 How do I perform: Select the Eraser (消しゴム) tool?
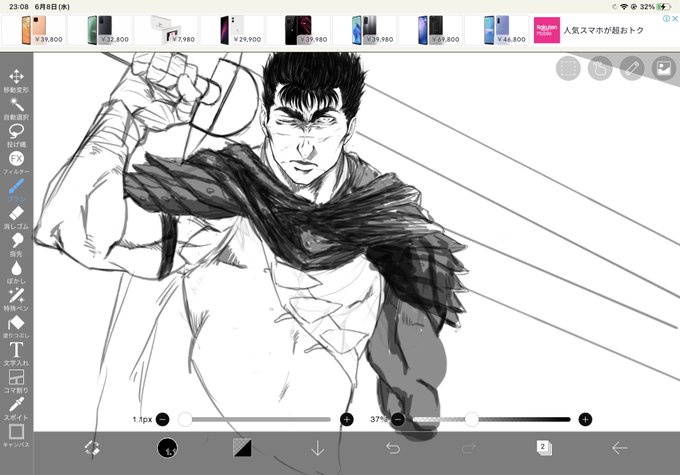pos(16,217)
